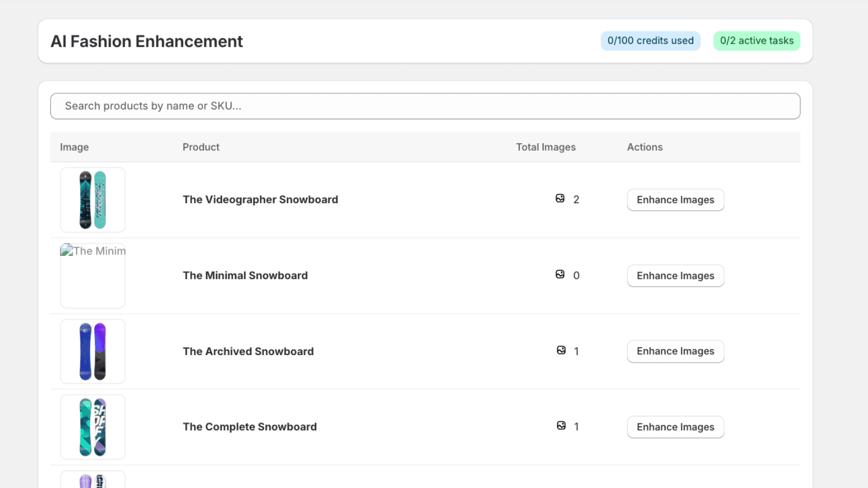Image resolution: width=868 pixels, height=488 pixels.
Task: Click the Total Images column header
Action: 546,147
